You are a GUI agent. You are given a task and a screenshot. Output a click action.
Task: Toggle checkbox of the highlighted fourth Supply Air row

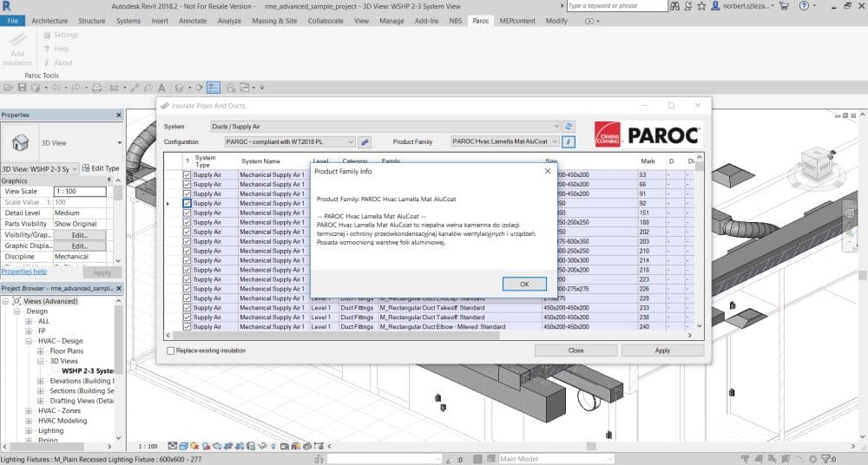click(187, 203)
